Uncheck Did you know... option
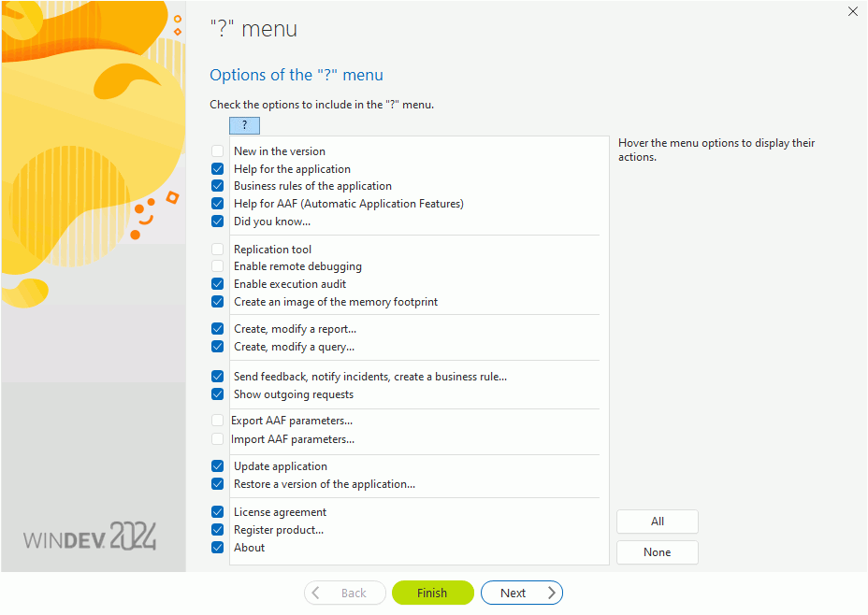The height and width of the screenshot is (615, 868). pyautogui.click(x=218, y=222)
